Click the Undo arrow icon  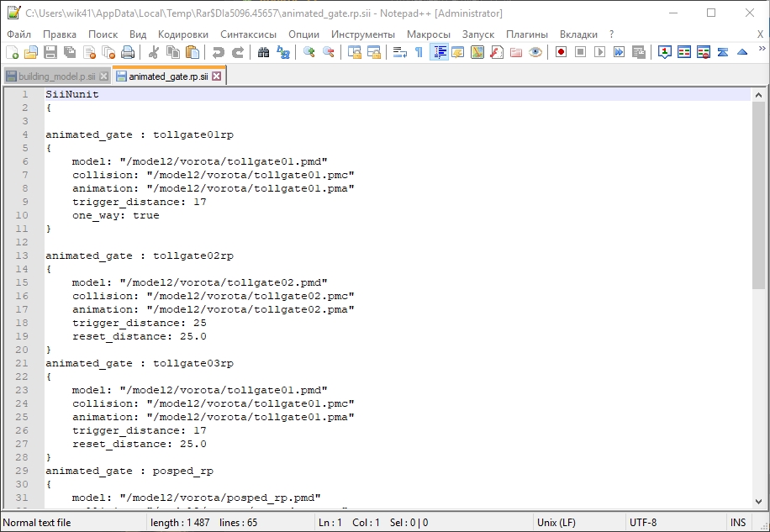coord(218,52)
